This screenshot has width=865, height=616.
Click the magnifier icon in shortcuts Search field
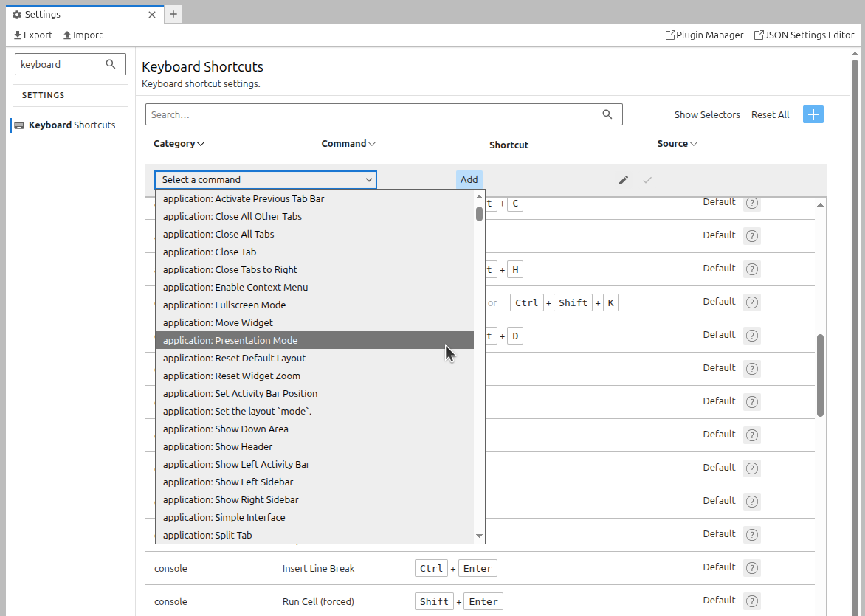607,114
